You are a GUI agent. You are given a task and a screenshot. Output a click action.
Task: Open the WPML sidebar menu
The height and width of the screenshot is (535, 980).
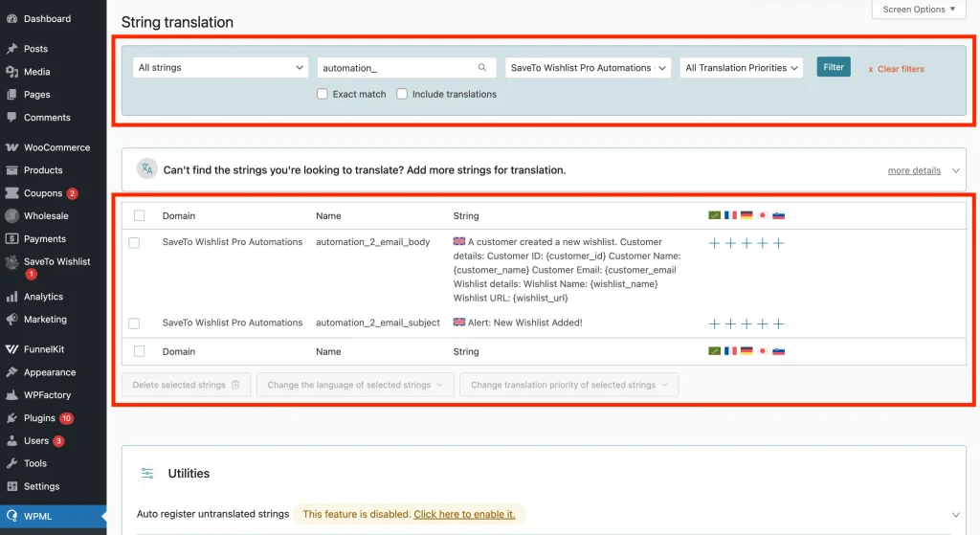[x=37, y=516]
